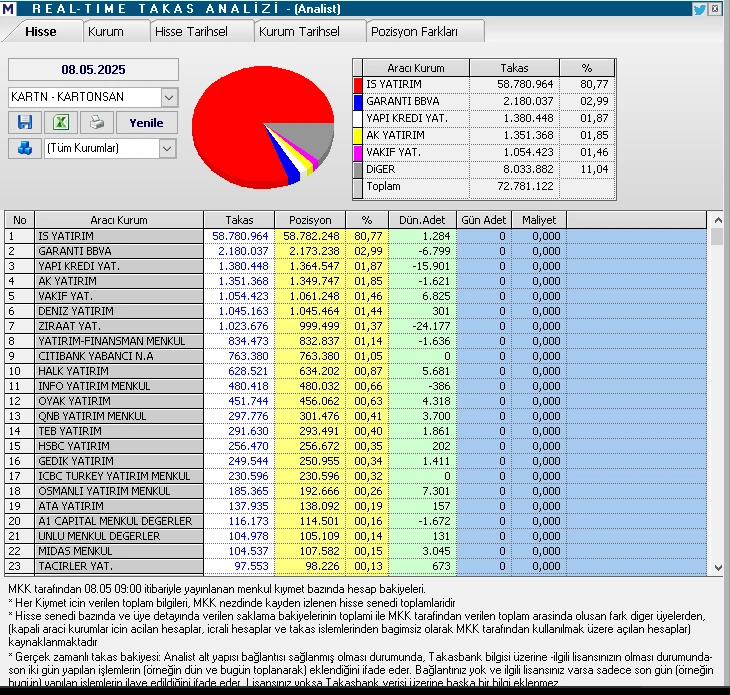730x695 pixels.
Task: Open the Hisse Tarihsel tab
Action: 191,32
